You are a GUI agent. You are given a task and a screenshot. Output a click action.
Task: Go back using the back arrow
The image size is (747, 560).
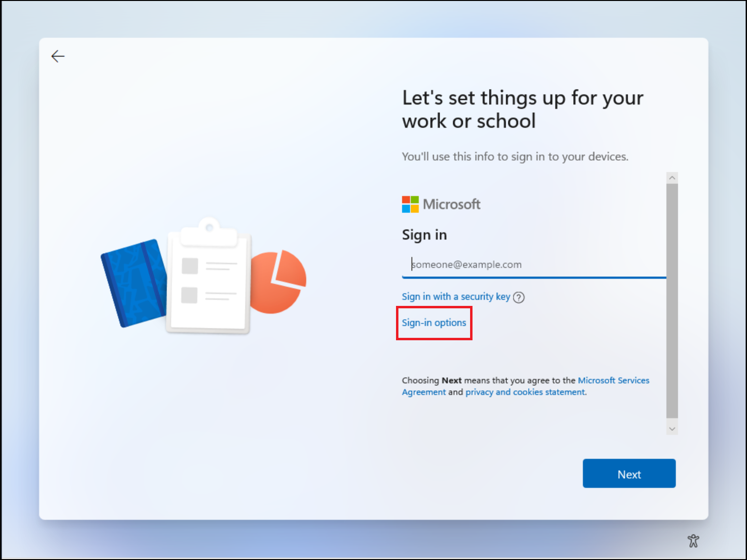(58, 56)
